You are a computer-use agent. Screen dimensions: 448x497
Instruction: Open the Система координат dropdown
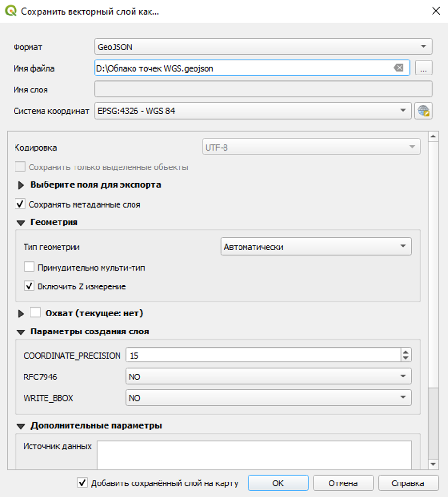pos(253,111)
